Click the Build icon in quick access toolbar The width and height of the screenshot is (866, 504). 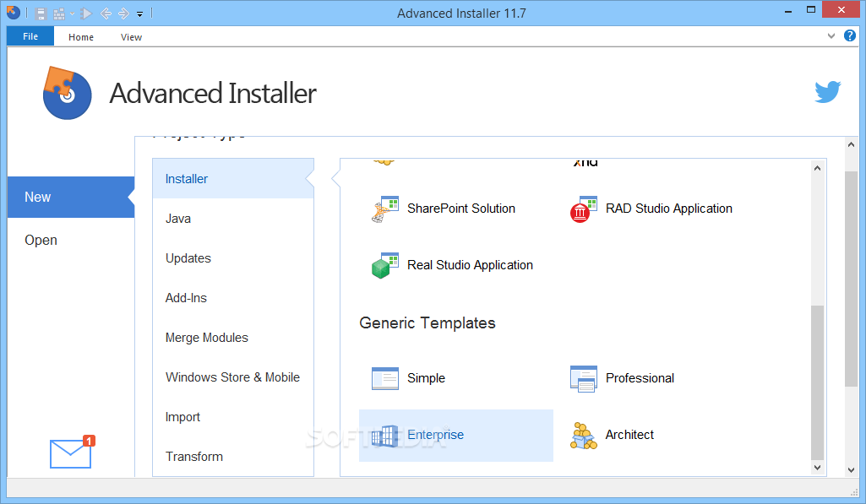[58, 14]
